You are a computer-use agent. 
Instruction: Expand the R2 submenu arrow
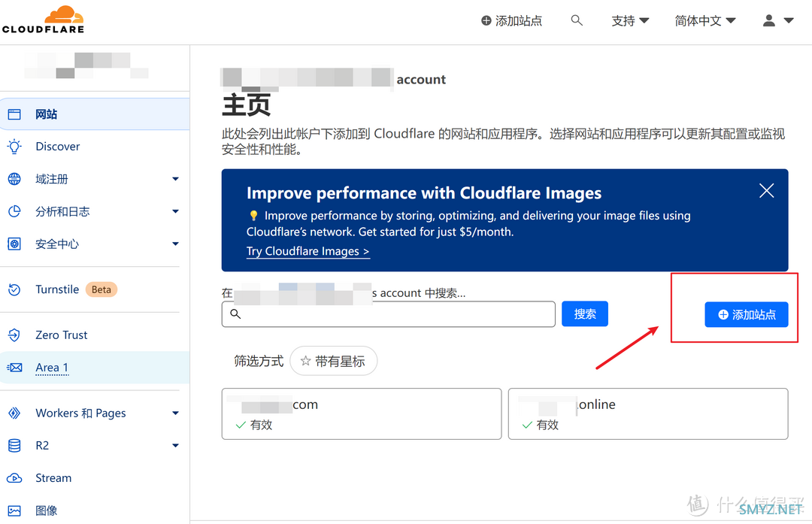click(175, 445)
